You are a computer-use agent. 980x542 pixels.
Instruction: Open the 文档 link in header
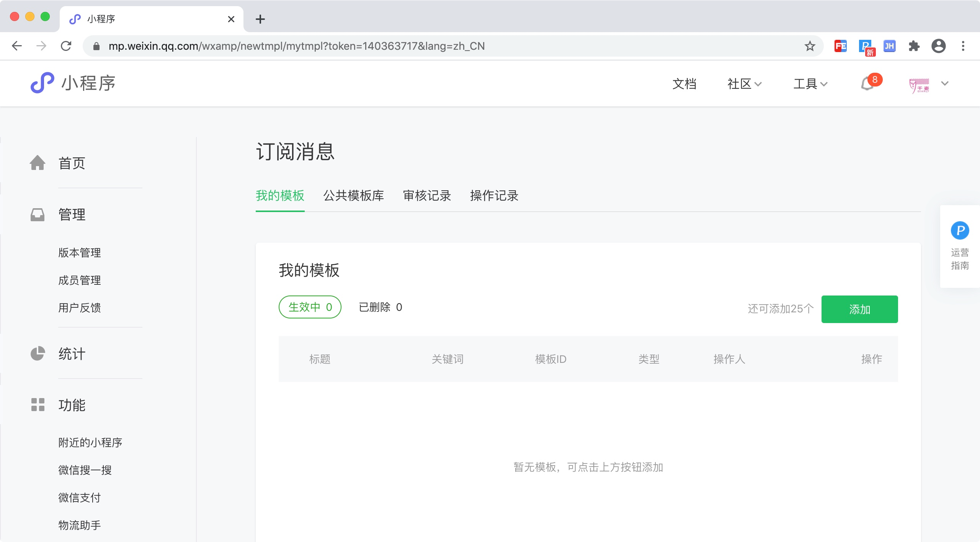click(x=684, y=84)
